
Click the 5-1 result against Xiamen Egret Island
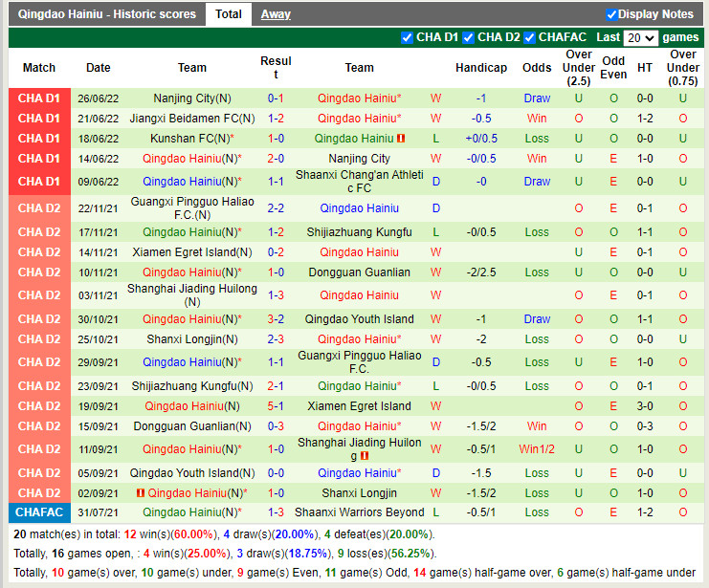(x=276, y=406)
